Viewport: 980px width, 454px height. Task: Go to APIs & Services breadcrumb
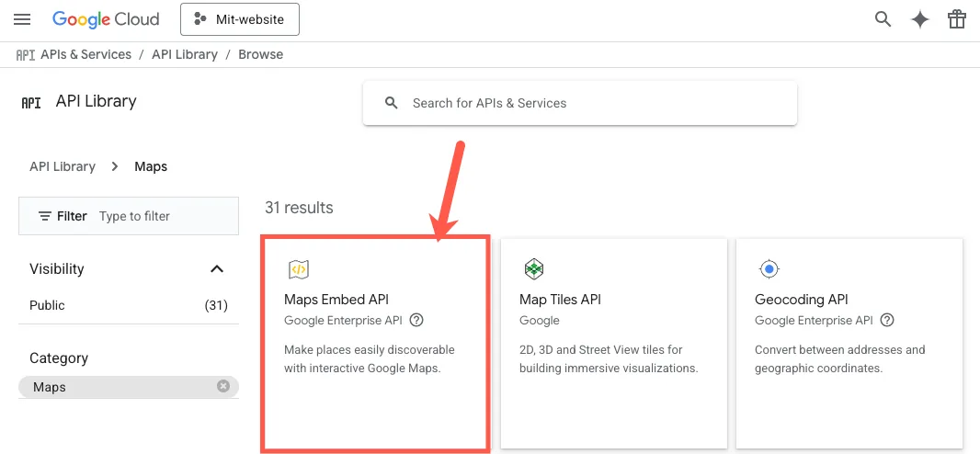85,54
